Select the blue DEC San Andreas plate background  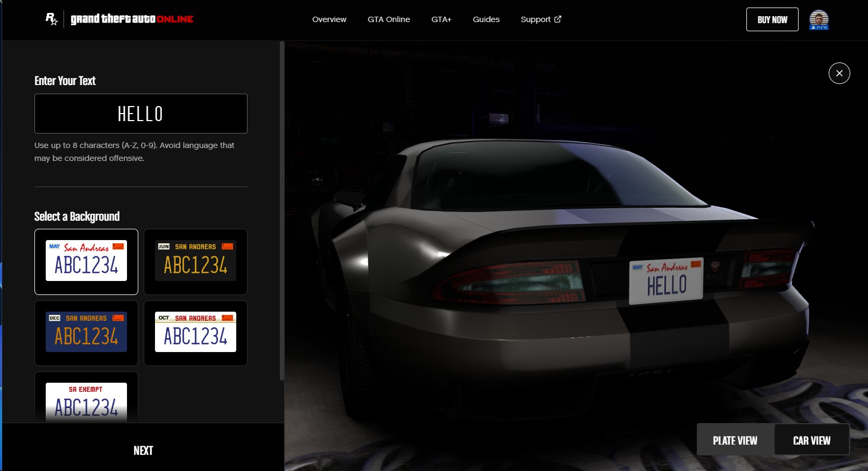pyautogui.click(x=86, y=333)
